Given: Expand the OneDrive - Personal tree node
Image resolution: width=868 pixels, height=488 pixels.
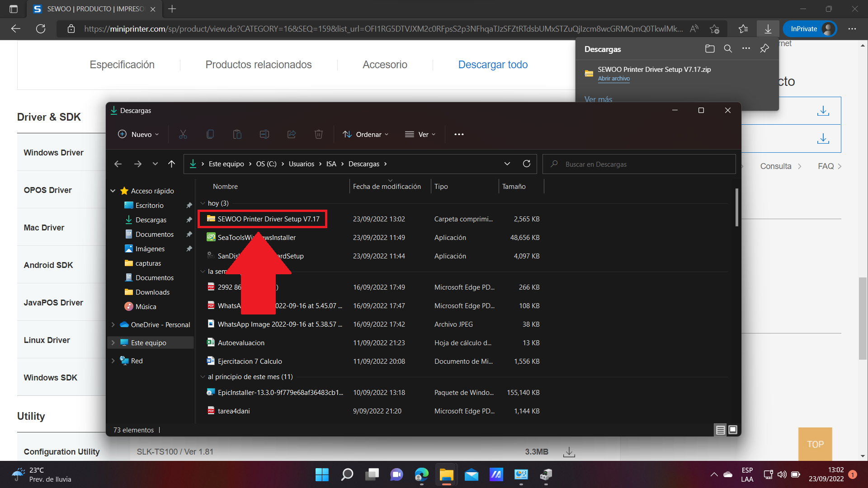Looking at the screenshot, I should click(113, 324).
